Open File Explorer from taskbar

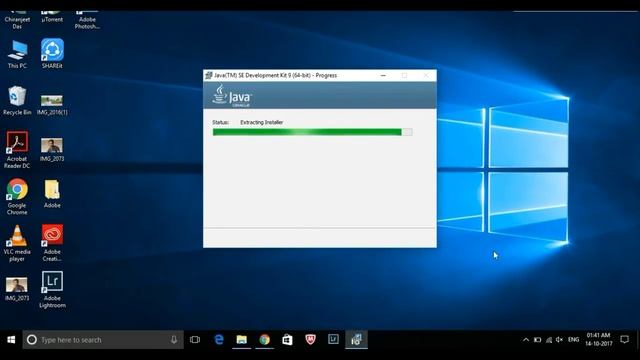(242, 340)
